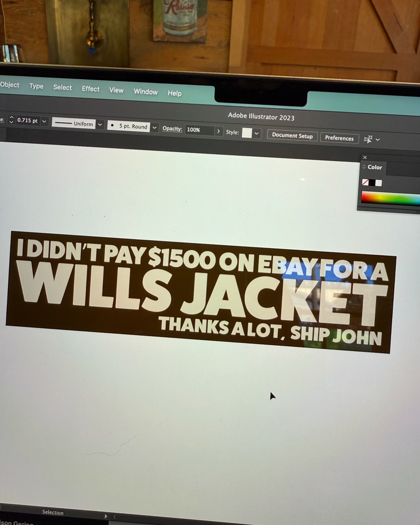This screenshot has height=525, width=420.
Task: Expand the align options dropdown arrow
Action: (x=378, y=140)
